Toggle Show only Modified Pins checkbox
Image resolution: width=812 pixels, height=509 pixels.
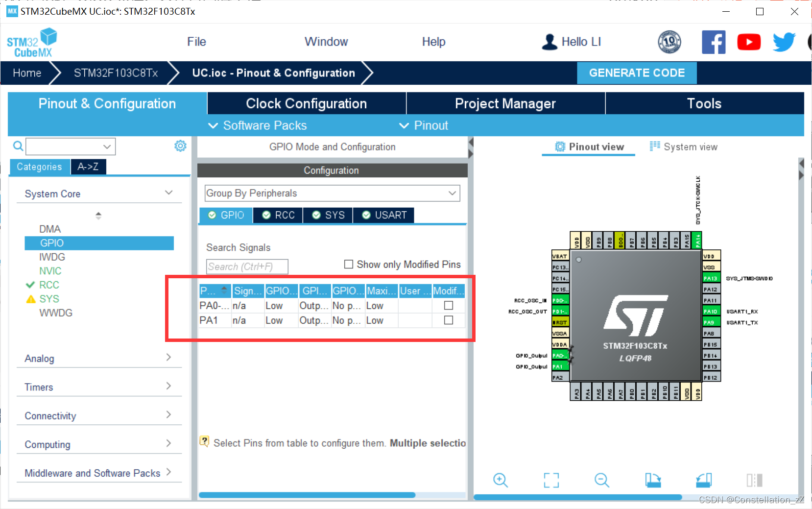(349, 265)
